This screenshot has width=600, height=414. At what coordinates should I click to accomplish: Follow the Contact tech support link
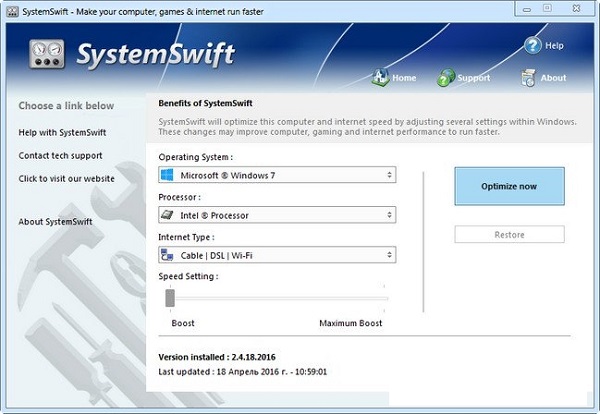[x=60, y=156]
